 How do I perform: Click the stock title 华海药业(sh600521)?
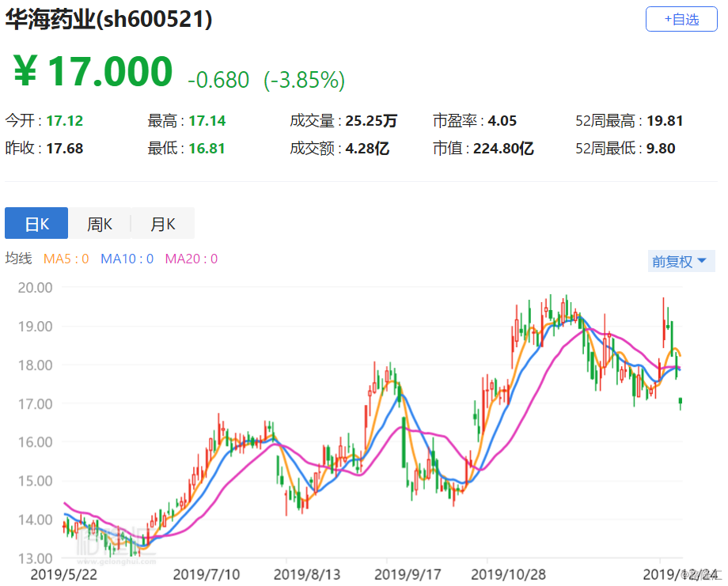click(108, 20)
